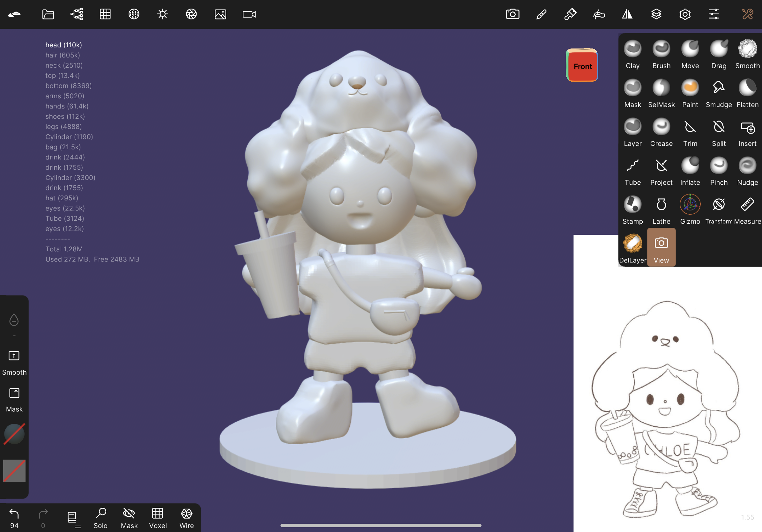Toggle Wire wireframe display

(187, 518)
